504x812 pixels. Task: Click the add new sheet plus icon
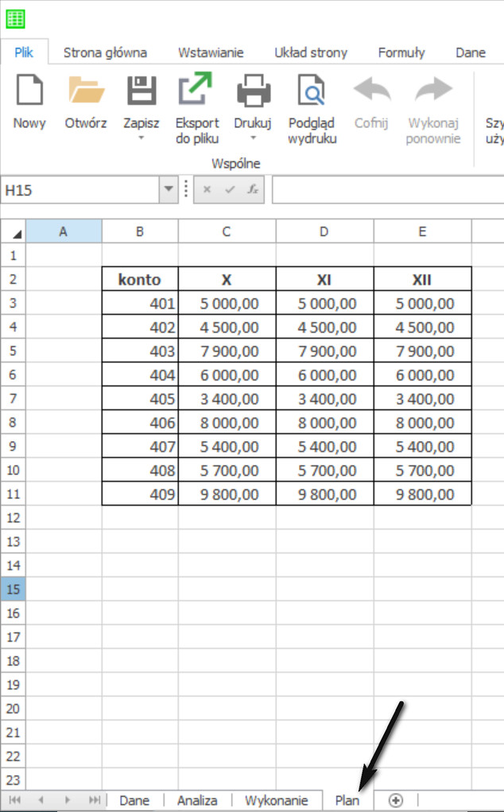[x=396, y=800]
